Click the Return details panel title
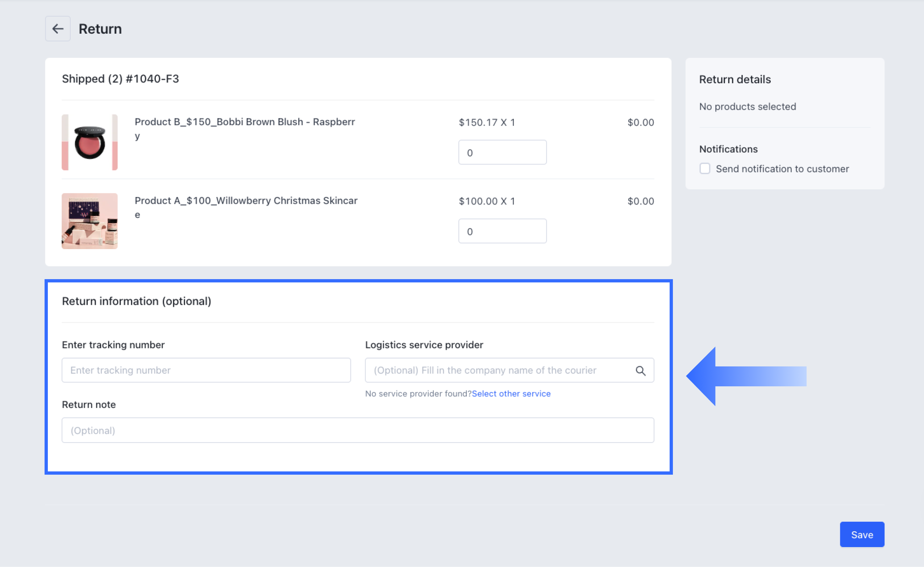Viewport: 924px width, 567px height. pyautogui.click(x=734, y=80)
